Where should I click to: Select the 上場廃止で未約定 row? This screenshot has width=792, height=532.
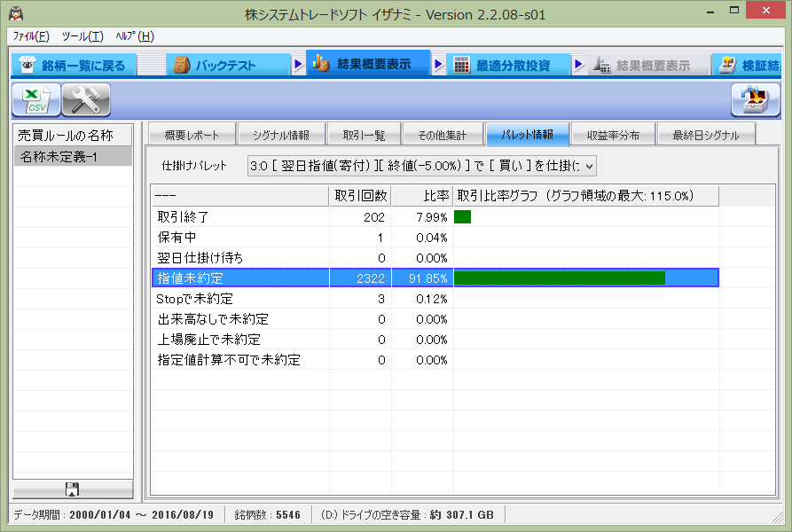435,340
